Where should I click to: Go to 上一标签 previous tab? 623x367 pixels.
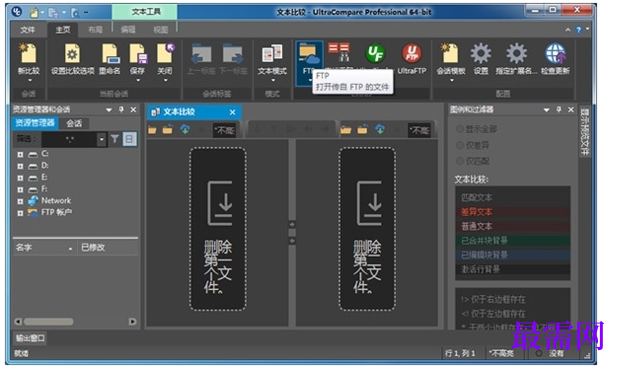click(x=201, y=54)
